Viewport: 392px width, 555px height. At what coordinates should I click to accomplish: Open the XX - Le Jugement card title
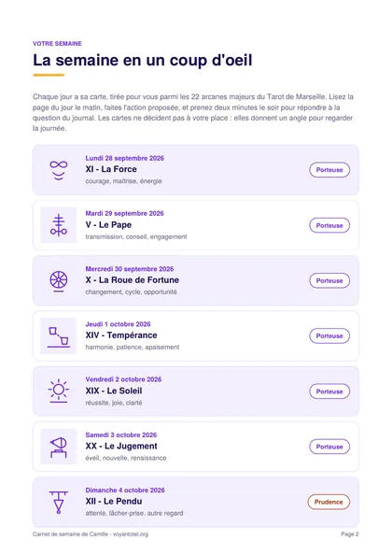tap(121, 446)
